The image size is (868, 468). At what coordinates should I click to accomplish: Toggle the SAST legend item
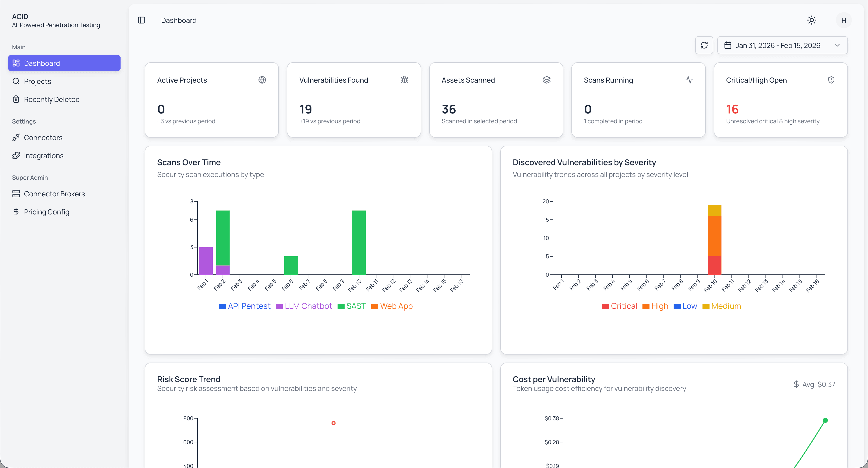point(351,306)
